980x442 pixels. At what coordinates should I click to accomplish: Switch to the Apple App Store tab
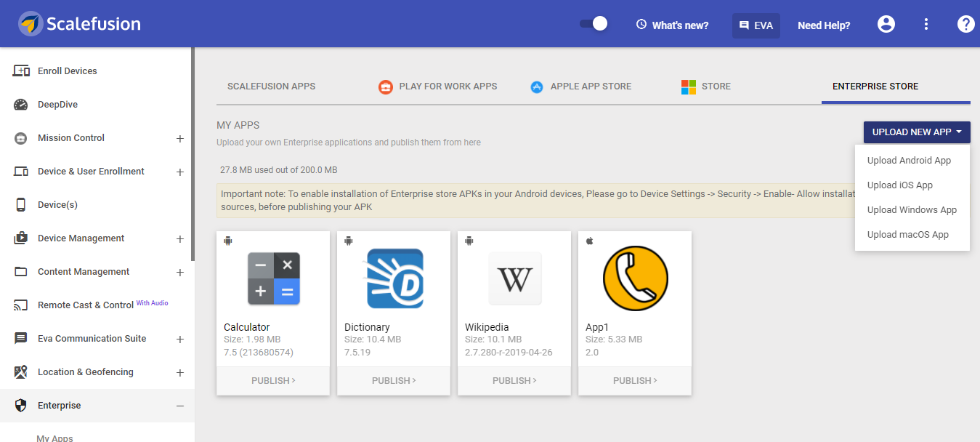pyautogui.click(x=591, y=86)
